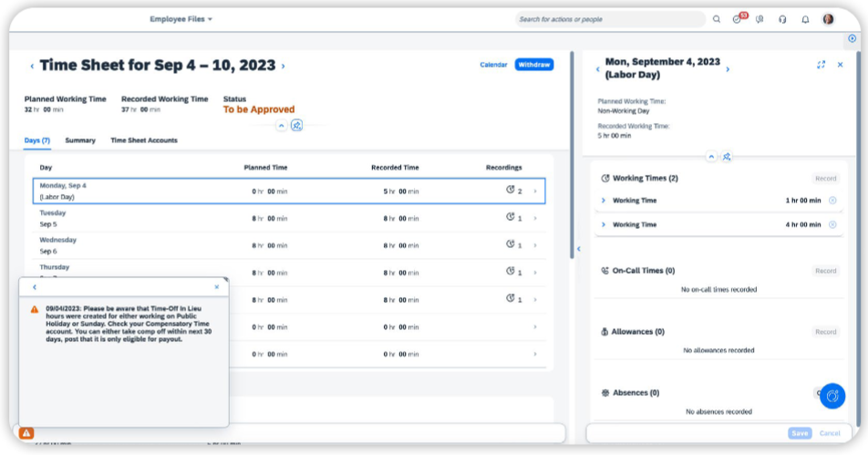Click Record button for On-Call Times
Screen dimensions: 868x455
tap(825, 271)
